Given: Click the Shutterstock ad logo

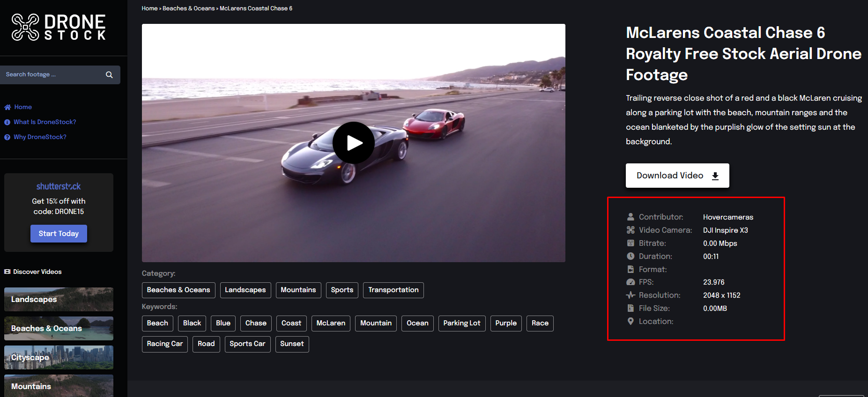Looking at the screenshot, I should pos(59,186).
